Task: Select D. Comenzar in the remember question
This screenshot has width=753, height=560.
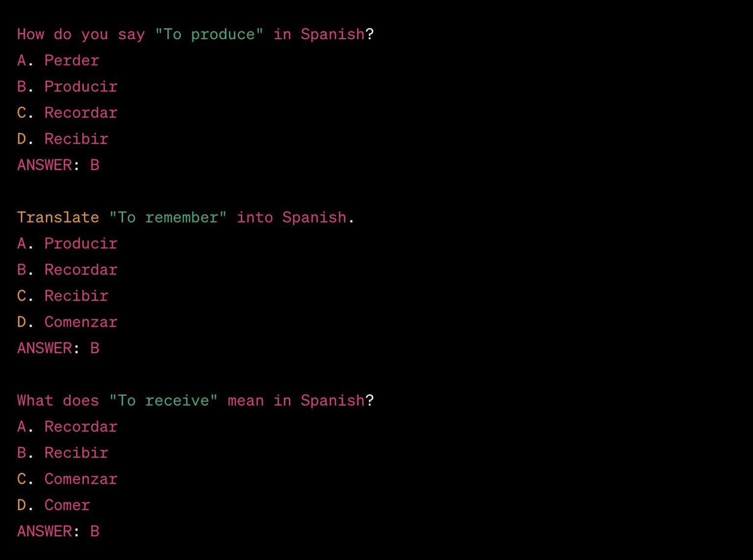Action: (x=67, y=322)
